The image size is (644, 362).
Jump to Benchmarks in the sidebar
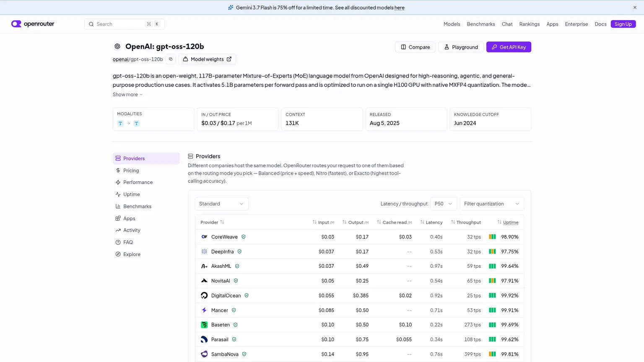pyautogui.click(x=146, y=206)
